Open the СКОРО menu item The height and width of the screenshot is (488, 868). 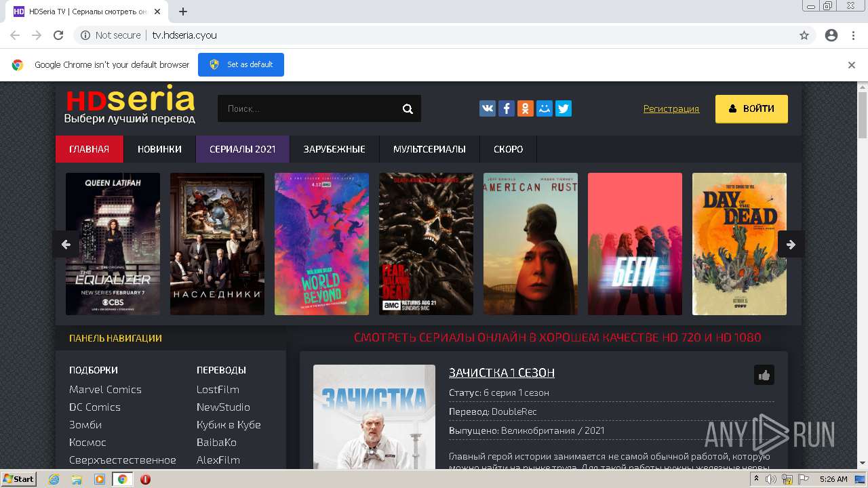tap(508, 149)
